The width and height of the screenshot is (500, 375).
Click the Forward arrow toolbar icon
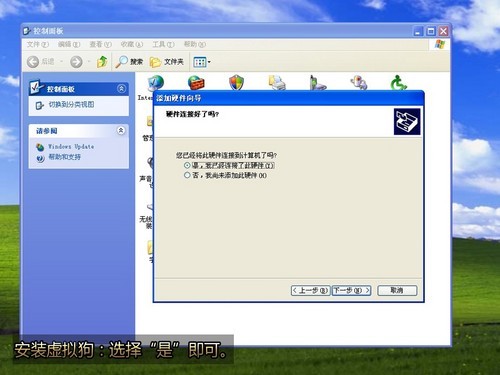[76, 62]
